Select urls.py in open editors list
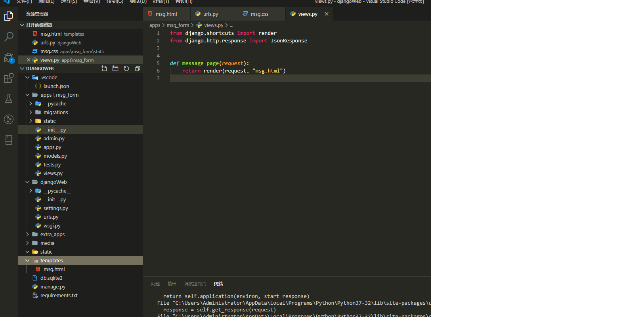 click(x=80, y=42)
